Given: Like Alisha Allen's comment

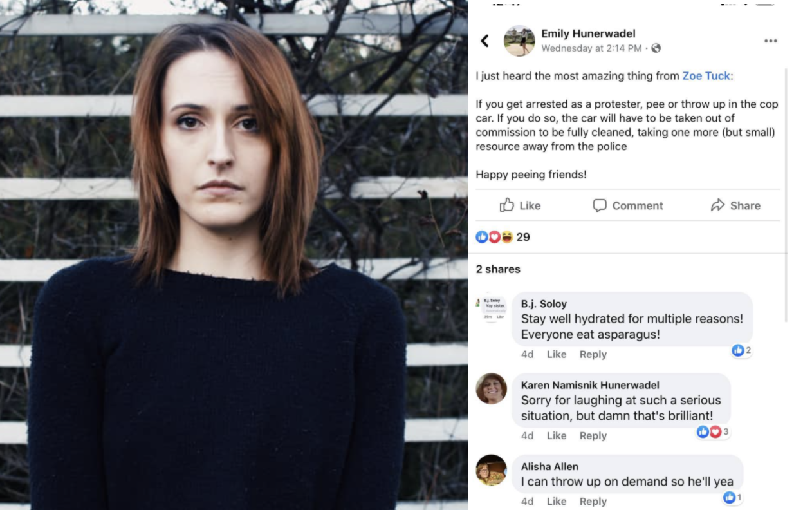Looking at the screenshot, I should tap(557, 502).
